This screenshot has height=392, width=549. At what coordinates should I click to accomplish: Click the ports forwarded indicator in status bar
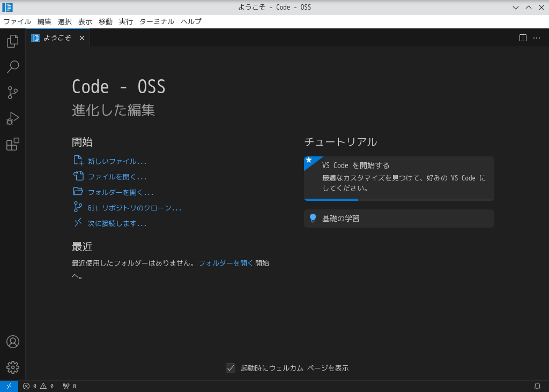point(70,386)
